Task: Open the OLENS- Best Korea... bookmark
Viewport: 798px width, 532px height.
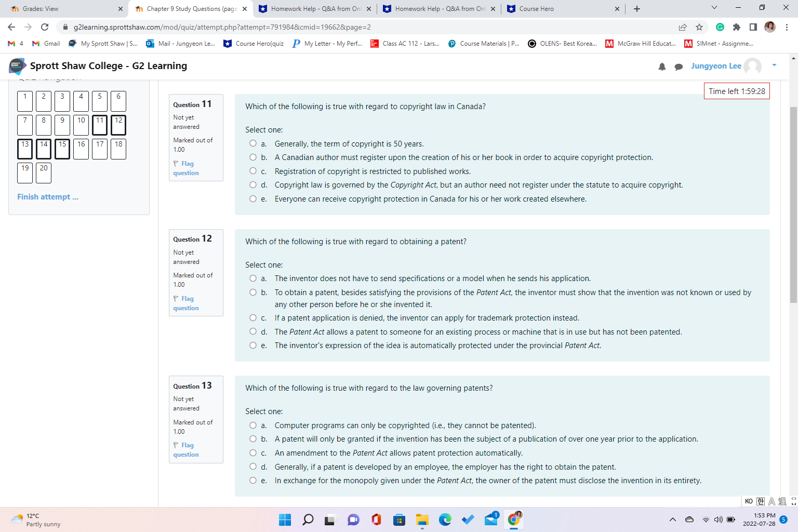Action: coord(562,44)
